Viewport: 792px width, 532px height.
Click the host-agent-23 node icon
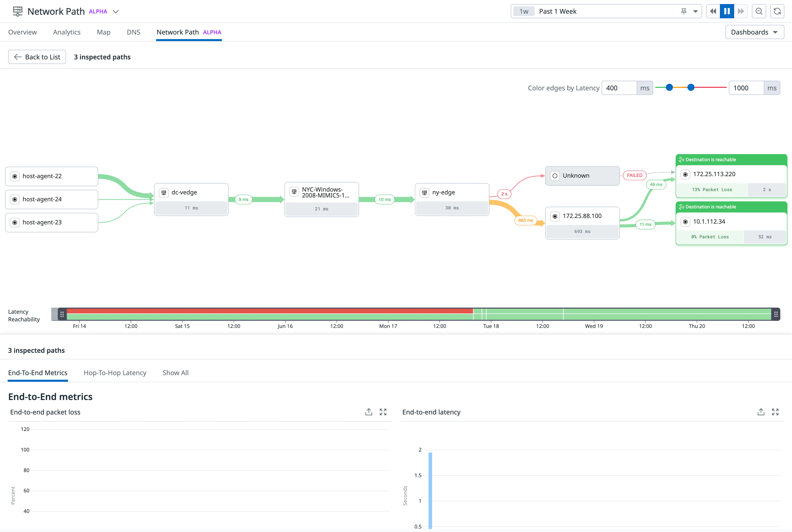coord(14,223)
